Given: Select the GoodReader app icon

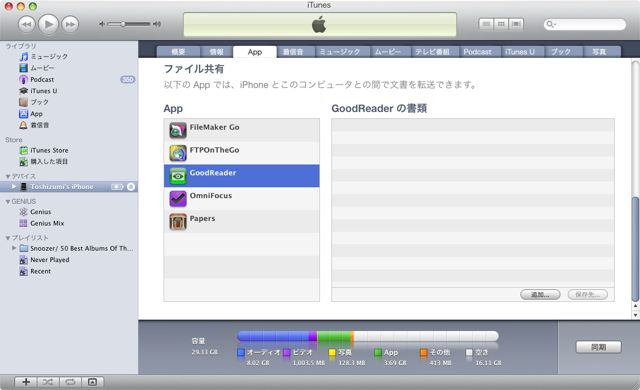Looking at the screenshot, I should click(x=178, y=176).
